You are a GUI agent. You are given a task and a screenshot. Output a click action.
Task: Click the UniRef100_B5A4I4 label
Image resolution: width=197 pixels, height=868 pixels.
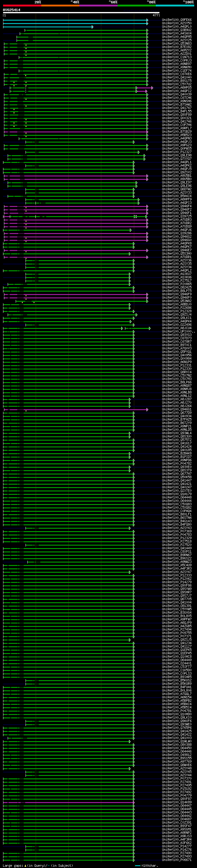[x=176, y=196]
